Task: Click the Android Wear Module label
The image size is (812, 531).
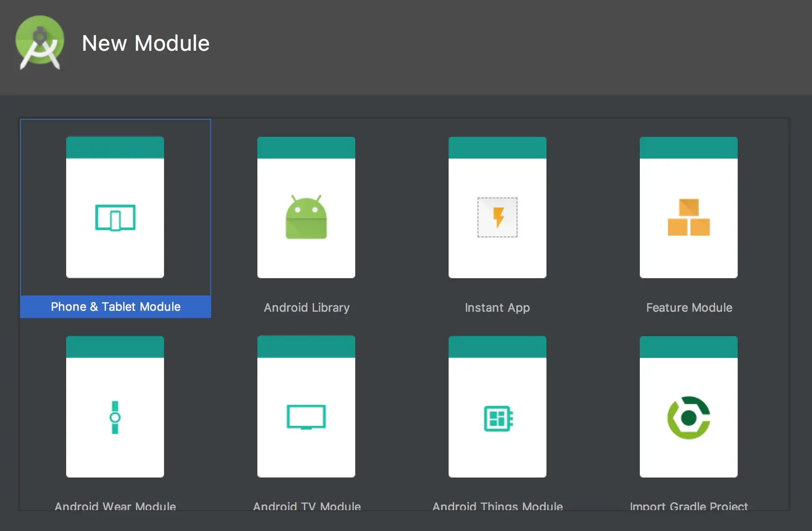Action: (115, 506)
